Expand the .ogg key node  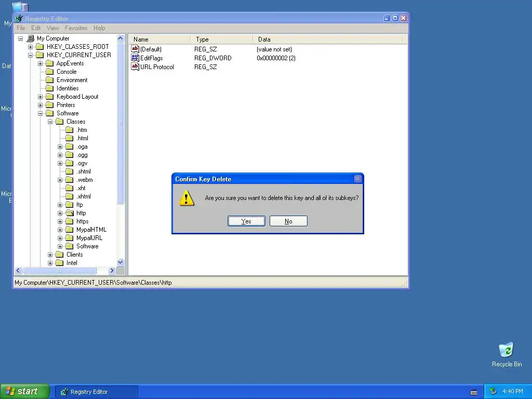(x=60, y=155)
